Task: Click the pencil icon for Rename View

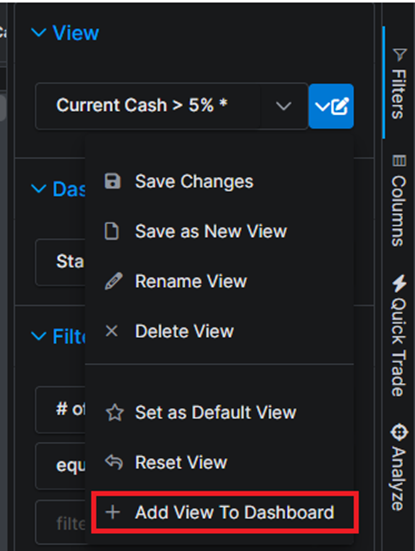Action: tap(114, 281)
